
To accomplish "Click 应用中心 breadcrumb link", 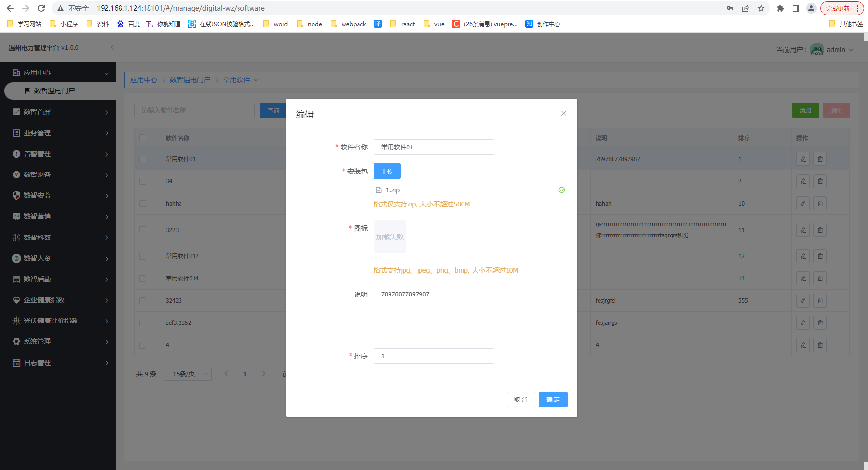I will click(144, 80).
